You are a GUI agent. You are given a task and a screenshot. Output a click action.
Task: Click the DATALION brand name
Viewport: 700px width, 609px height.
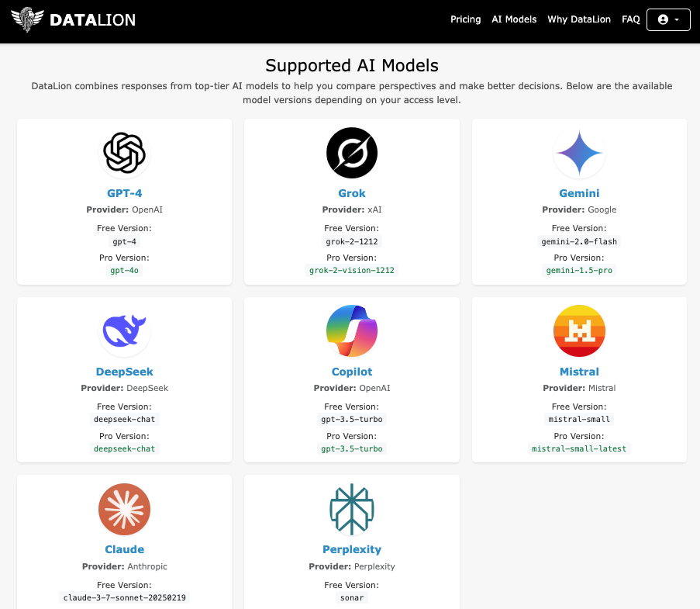[92, 20]
